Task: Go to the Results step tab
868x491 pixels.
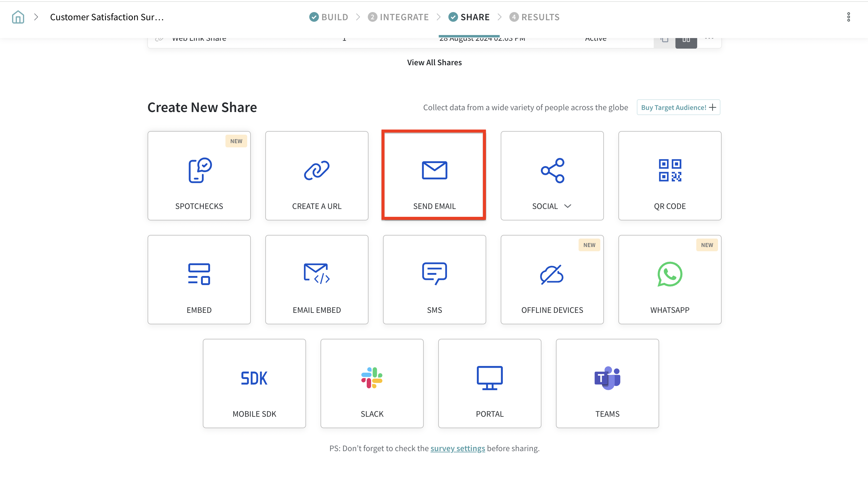Action: tap(535, 17)
